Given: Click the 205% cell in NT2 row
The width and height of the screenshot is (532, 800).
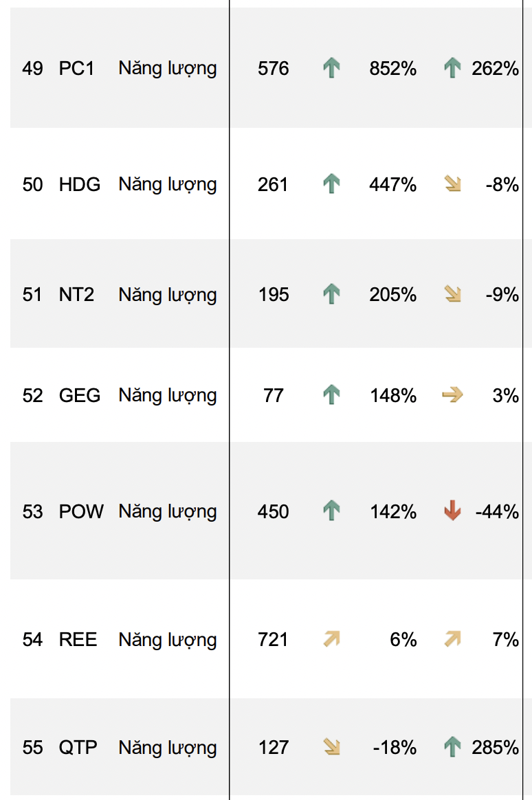Looking at the screenshot, I should click(x=393, y=295).
